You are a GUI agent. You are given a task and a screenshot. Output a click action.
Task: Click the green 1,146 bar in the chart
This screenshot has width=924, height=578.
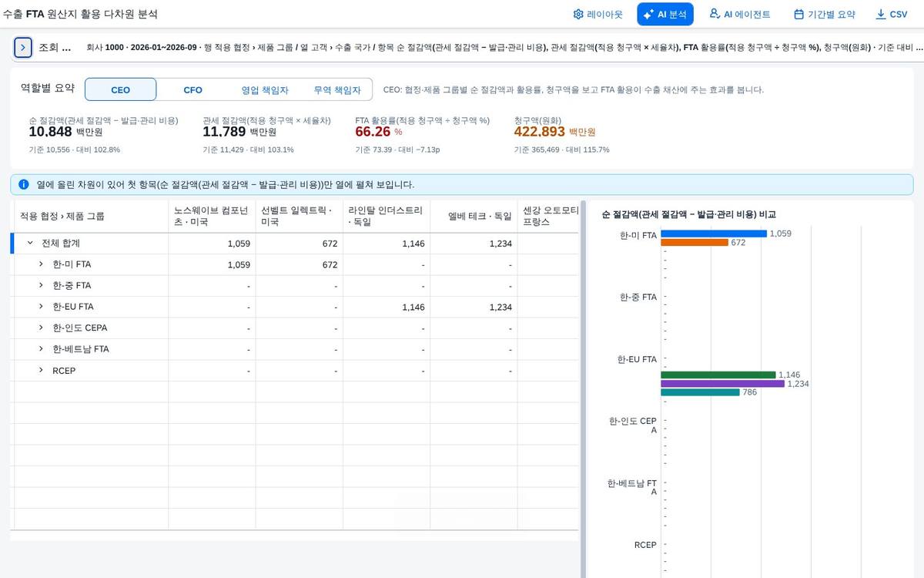coord(718,375)
